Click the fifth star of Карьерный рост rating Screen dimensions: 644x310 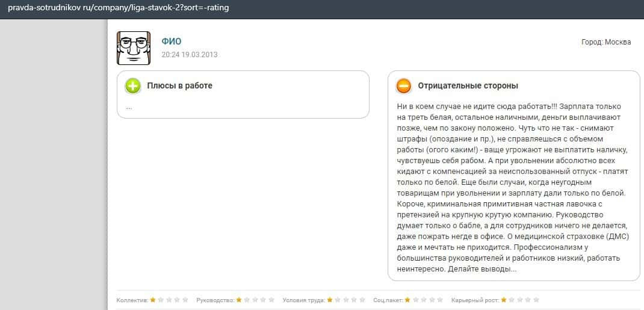pyautogui.click(x=536, y=299)
